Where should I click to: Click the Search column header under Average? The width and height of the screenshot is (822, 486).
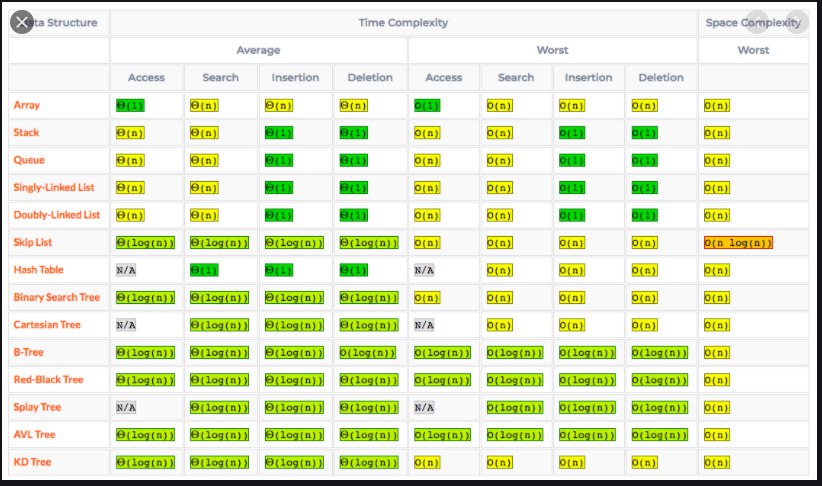pos(221,78)
